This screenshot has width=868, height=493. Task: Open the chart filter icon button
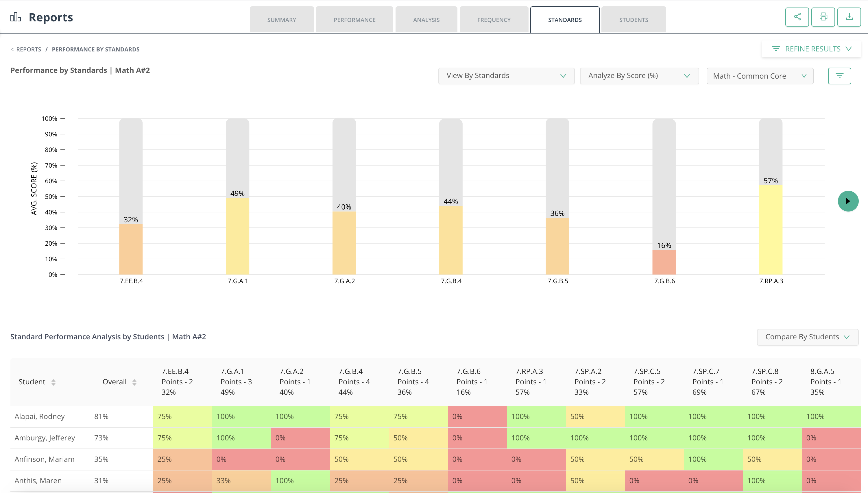click(839, 76)
